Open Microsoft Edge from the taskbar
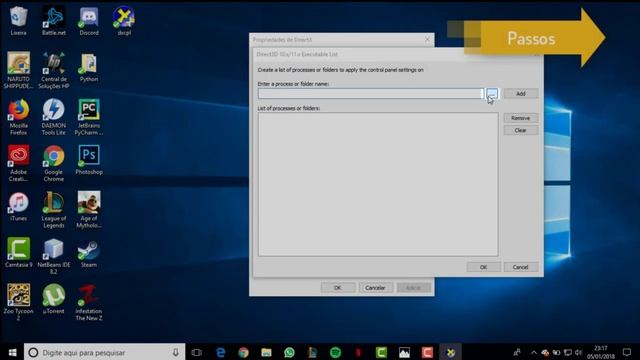Viewport: 640px width, 360px height. (x=220, y=352)
